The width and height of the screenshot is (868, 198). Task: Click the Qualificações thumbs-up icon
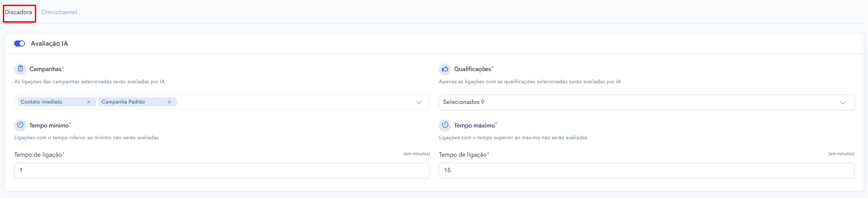click(x=445, y=69)
